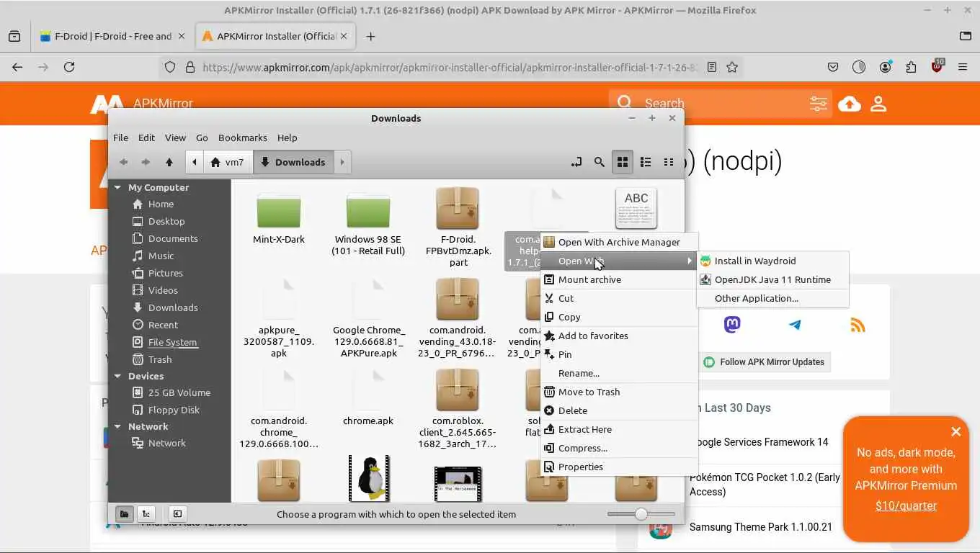Open APKMirror RSS feed icon

click(857, 325)
